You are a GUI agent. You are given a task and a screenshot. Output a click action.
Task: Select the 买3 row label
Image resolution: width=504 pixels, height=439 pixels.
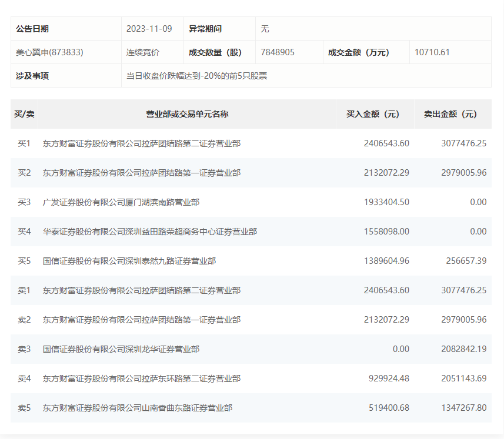(24, 202)
